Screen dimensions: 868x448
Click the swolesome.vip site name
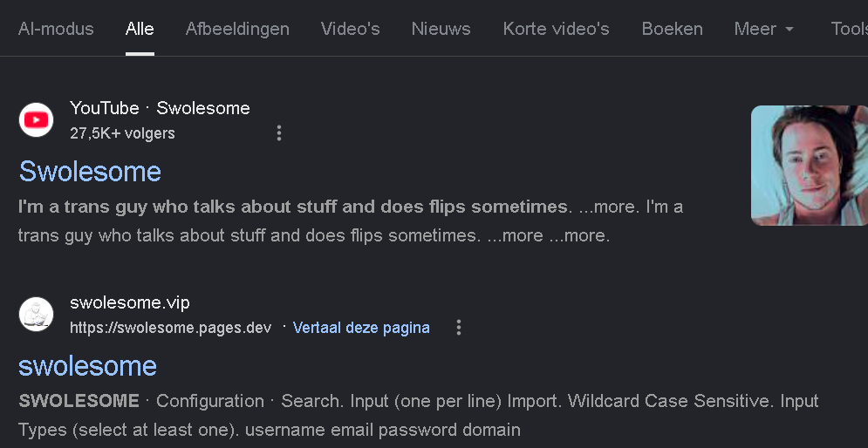pyautogui.click(x=129, y=302)
